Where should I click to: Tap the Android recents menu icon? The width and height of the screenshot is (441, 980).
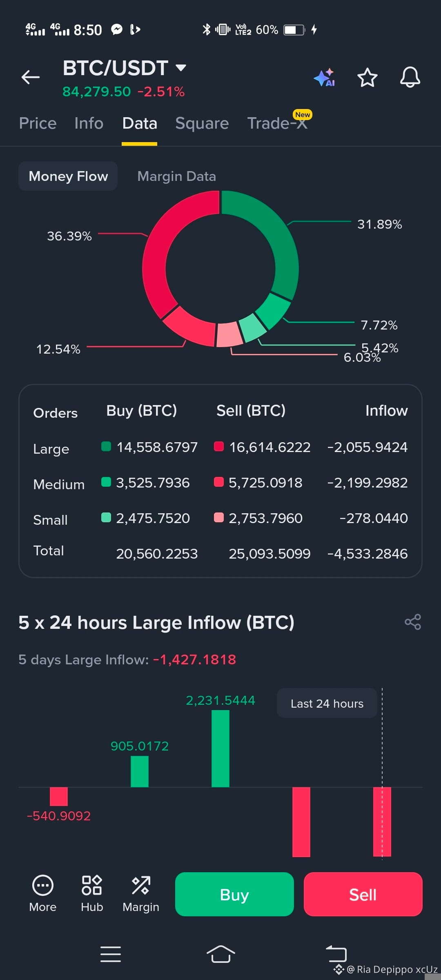tap(111, 954)
